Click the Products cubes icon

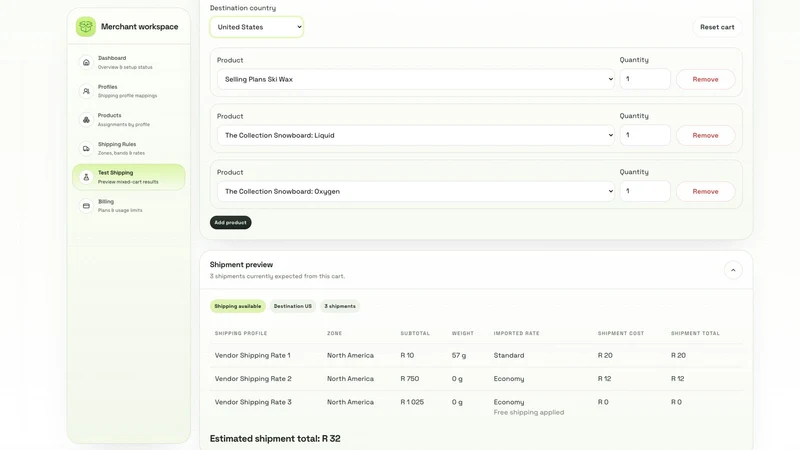click(x=86, y=120)
